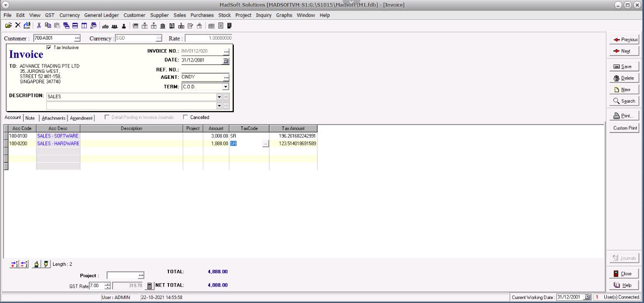Open the Graphs menu
Viewport: 644px width, 303px height.
284,15
